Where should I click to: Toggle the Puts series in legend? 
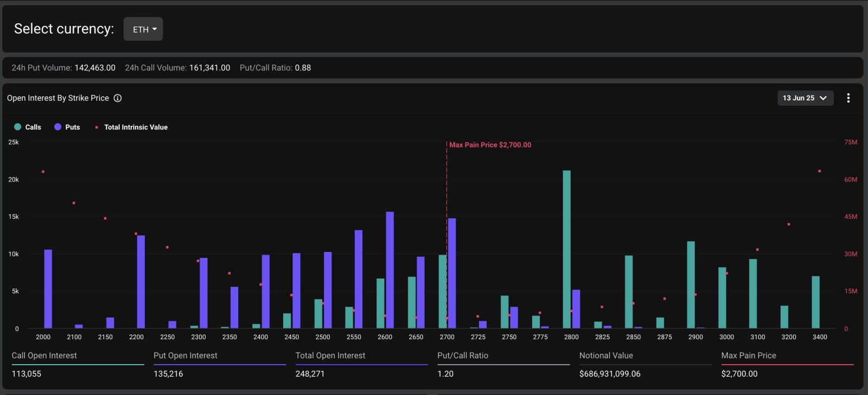coord(72,127)
